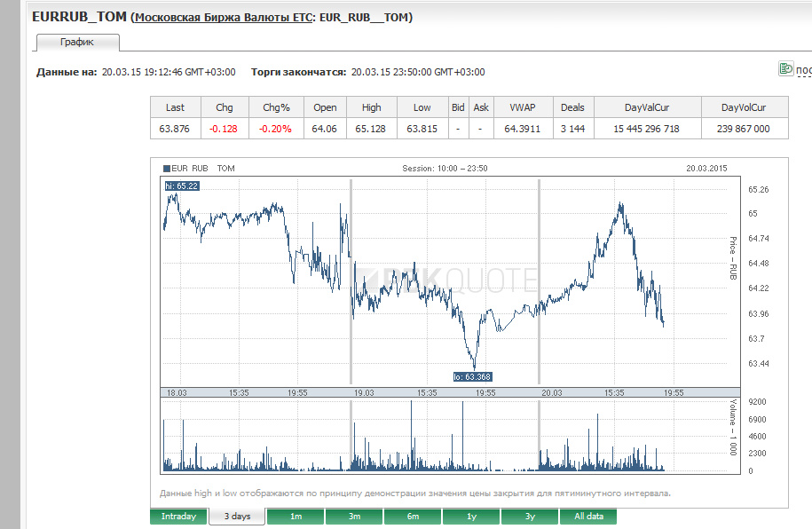The width and height of the screenshot is (812, 529).
Task: Switch chart to Intraday period
Action: tap(179, 516)
